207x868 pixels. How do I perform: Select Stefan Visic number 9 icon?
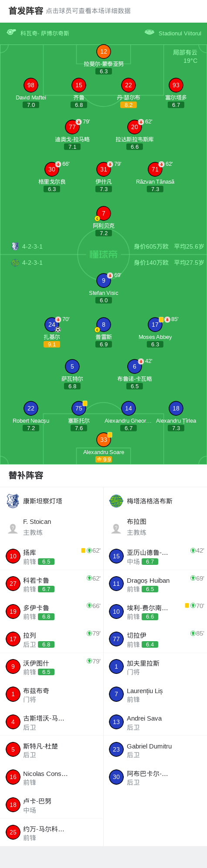click(104, 281)
